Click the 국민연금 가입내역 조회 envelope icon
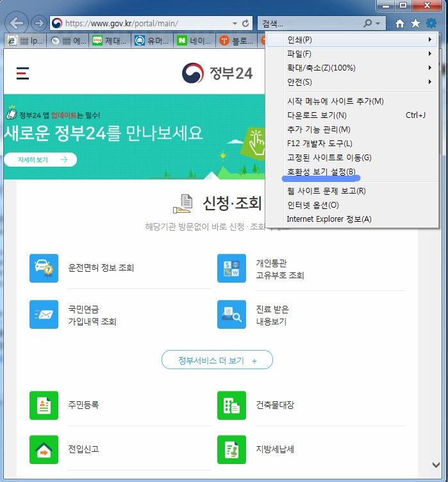The image size is (448, 482). [x=44, y=314]
